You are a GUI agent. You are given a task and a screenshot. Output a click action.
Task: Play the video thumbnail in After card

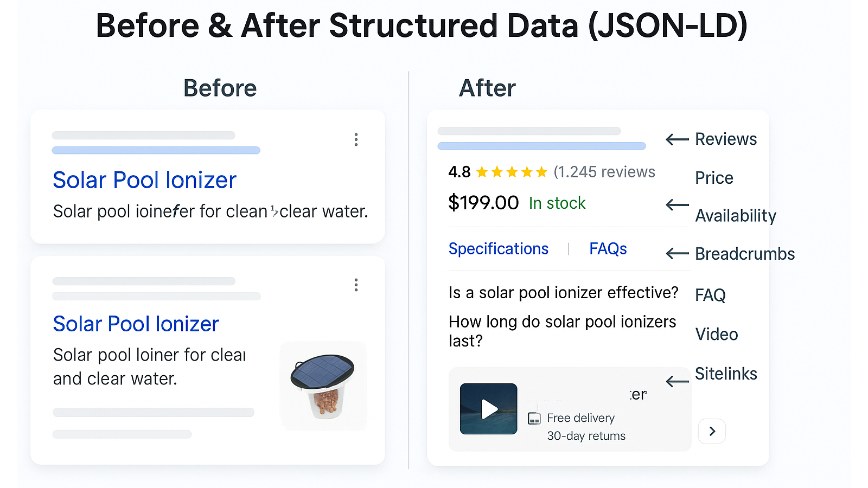[x=488, y=409]
